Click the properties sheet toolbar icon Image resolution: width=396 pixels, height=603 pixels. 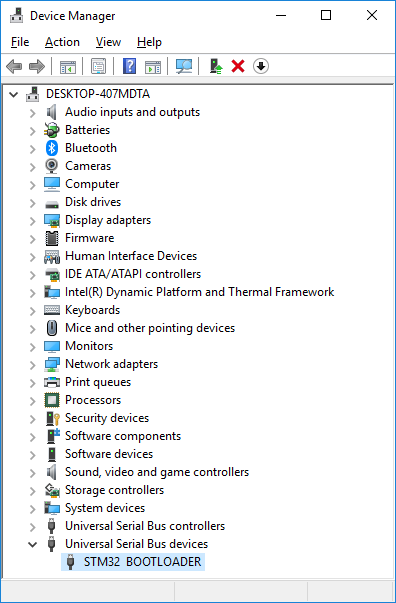click(98, 67)
